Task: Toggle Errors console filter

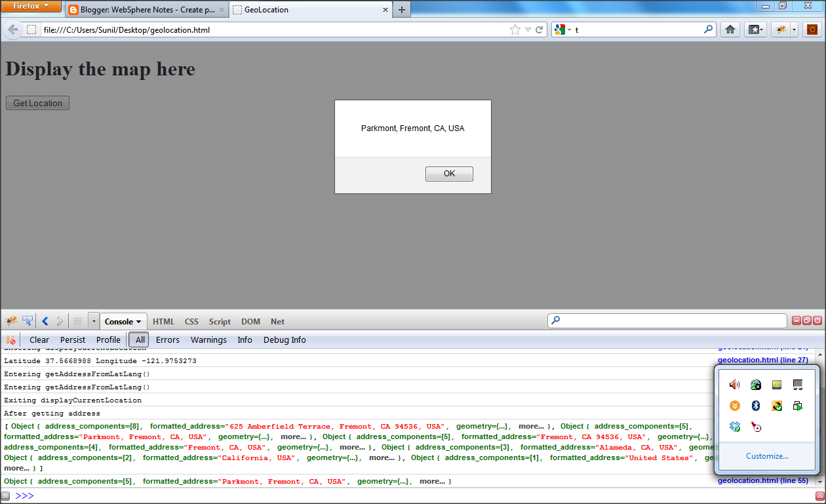Action: 168,339
